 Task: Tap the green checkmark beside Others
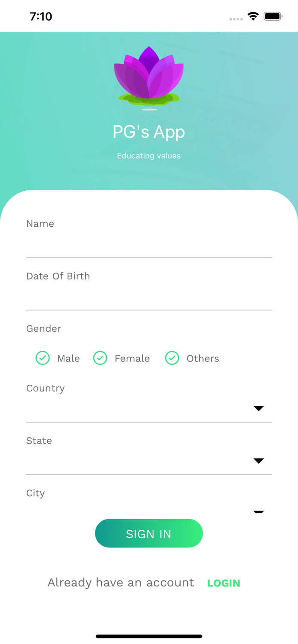[172, 358]
